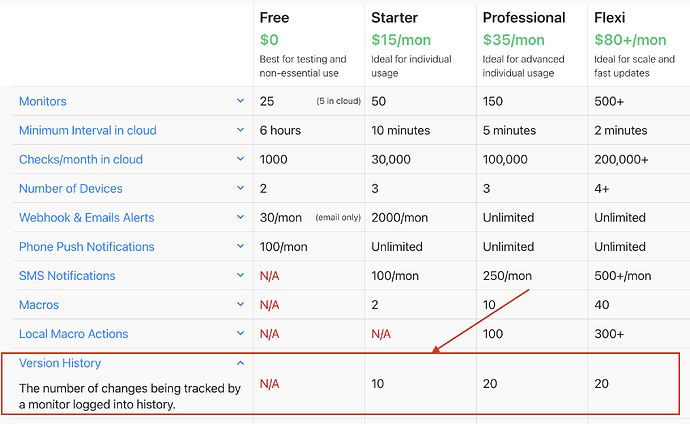
Task: Choose the Starter plan $15/mon price
Action: [399, 40]
